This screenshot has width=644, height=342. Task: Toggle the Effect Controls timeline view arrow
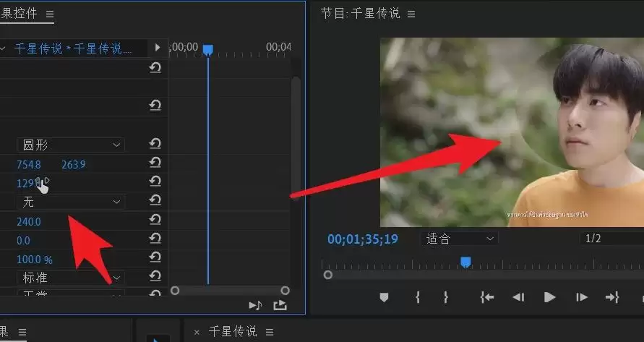158,48
